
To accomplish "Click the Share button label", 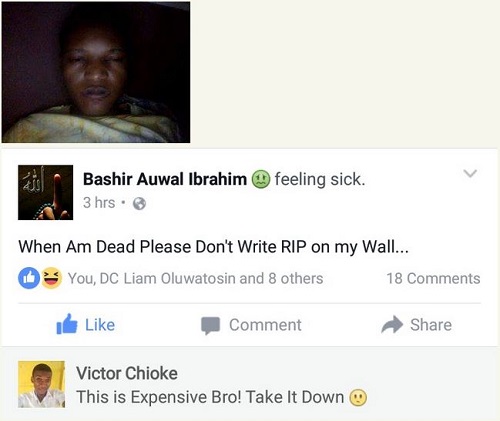I will [x=431, y=325].
